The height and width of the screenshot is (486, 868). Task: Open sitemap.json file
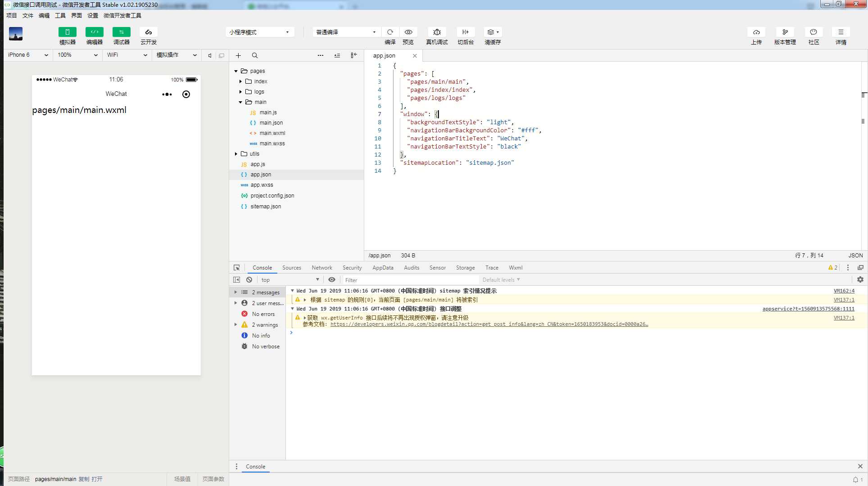click(266, 207)
